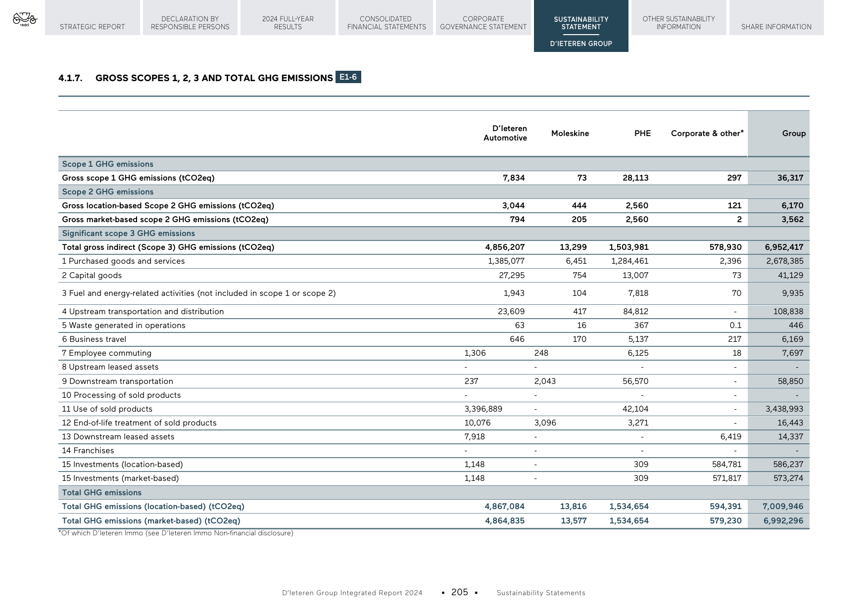Click the 'Scope 1 GHG emissions' section row
868x614 pixels.
click(x=434, y=164)
